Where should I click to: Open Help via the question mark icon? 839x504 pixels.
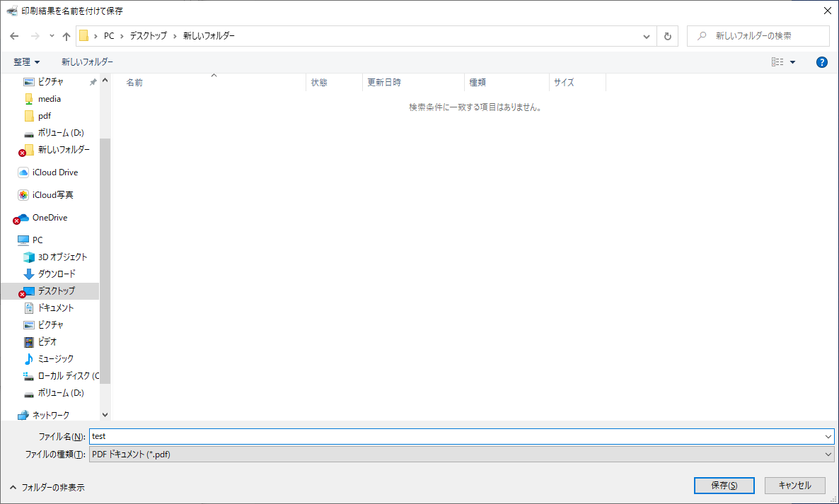821,61
